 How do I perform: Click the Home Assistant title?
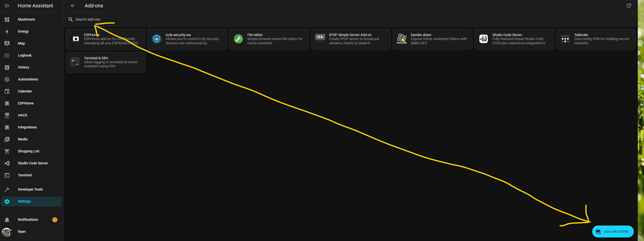pos(35,6)
